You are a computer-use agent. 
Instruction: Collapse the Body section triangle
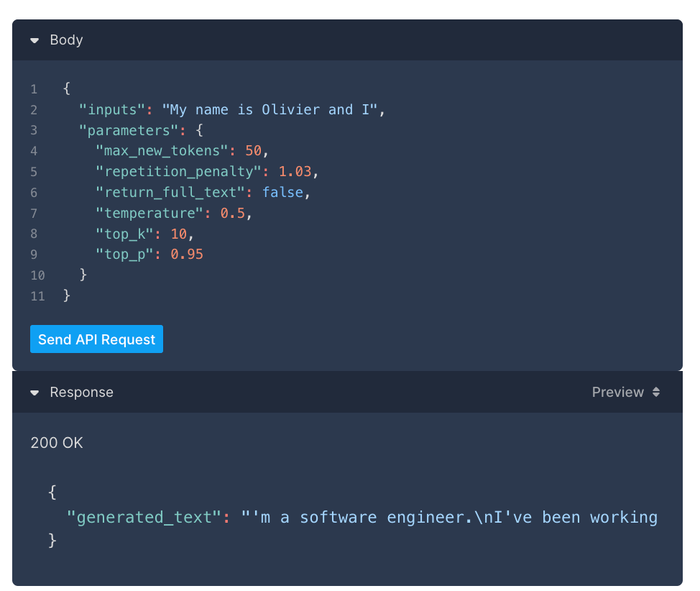(x=34, y=41)
